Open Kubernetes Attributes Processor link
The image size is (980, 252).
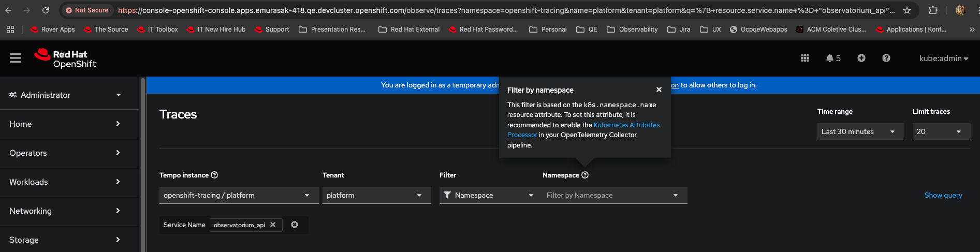pos(626,125)
